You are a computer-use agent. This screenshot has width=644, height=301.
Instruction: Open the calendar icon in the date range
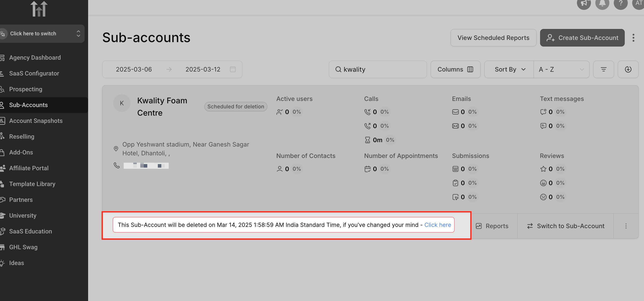233,69
